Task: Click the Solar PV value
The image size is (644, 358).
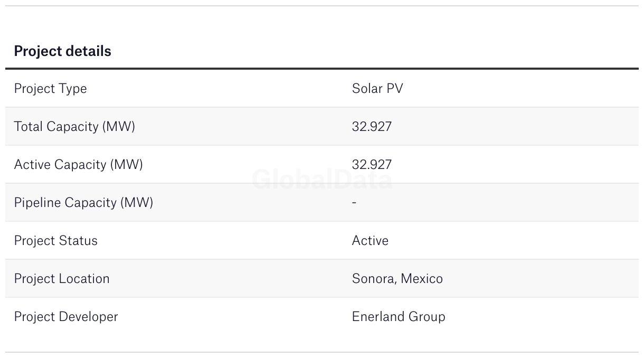Action: 377,89
